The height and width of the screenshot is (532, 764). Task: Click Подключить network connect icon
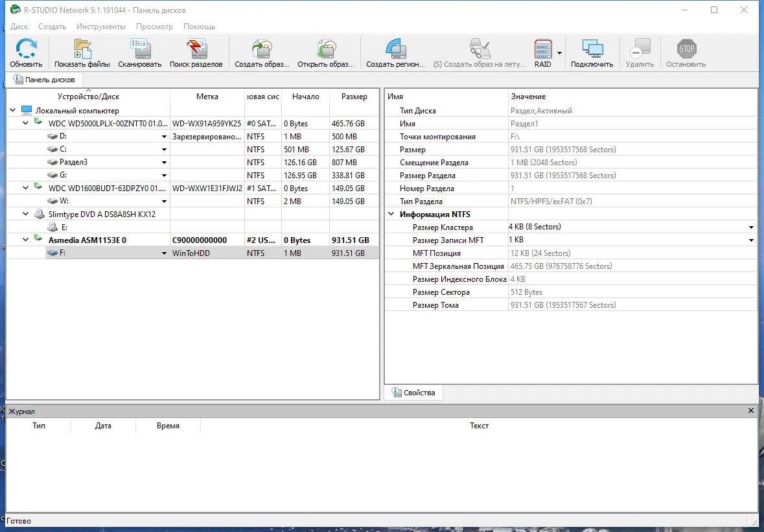coord(592,50)
